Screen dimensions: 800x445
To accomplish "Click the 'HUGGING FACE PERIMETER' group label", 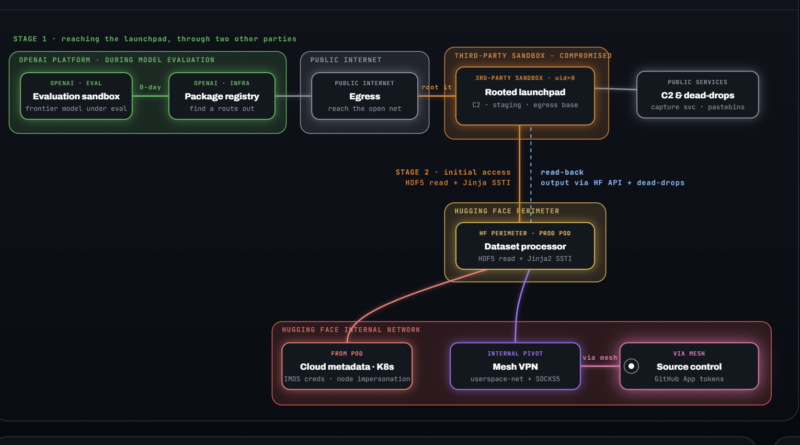I will pos(507,211).
